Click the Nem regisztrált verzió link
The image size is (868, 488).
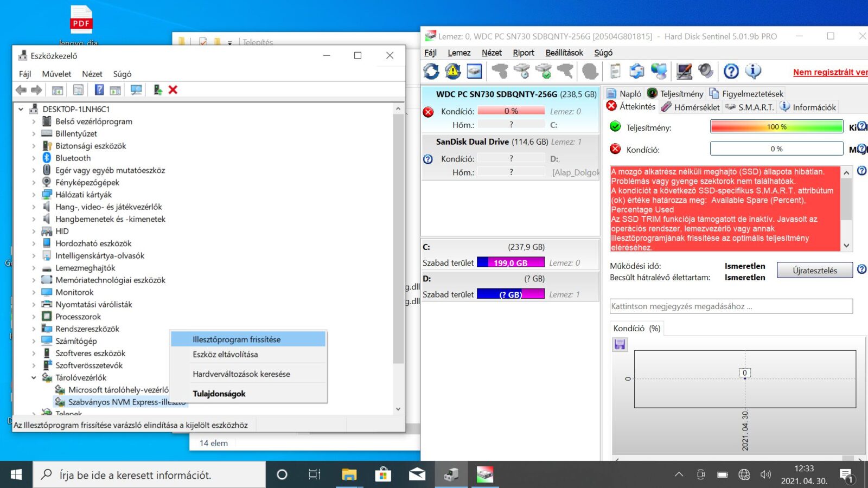pyautogui.click(x=829, y=72)
